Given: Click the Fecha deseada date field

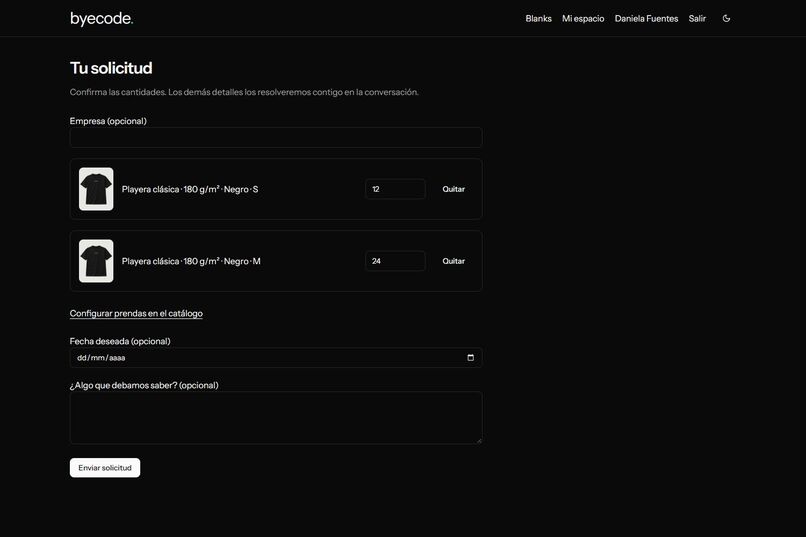Looking at the screenshot, I should click(276, 358).
